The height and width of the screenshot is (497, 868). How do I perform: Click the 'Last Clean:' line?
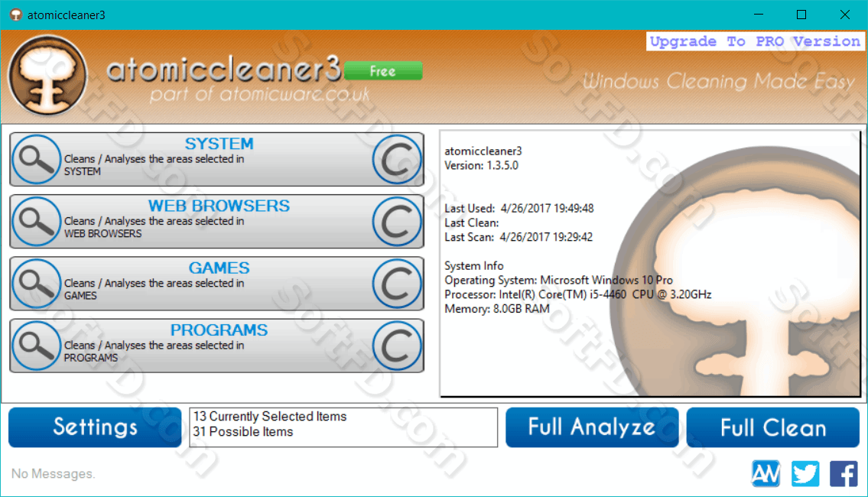point(472,223)
